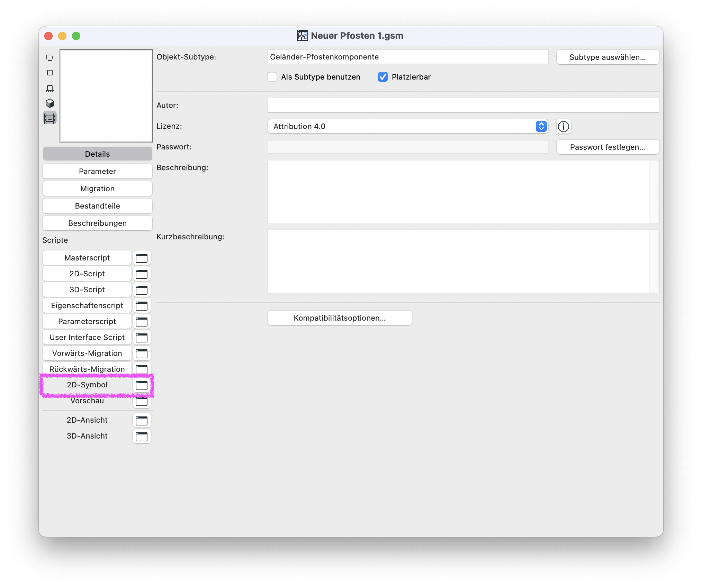
Task: Open Masterscript in separate window icon
Action: point(142,258)
